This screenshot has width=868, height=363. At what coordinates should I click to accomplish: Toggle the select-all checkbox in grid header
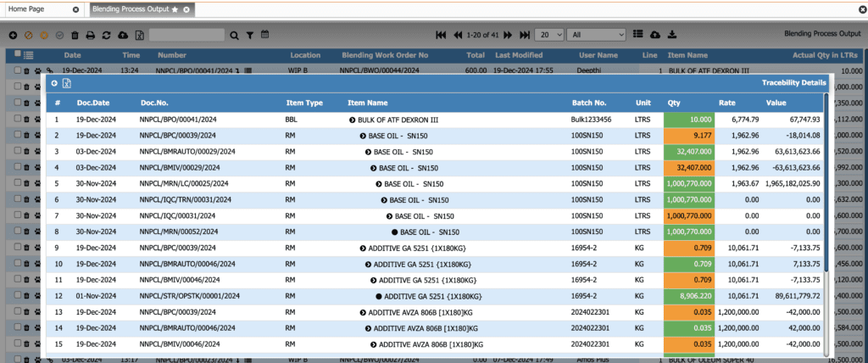tap(16, 54)
